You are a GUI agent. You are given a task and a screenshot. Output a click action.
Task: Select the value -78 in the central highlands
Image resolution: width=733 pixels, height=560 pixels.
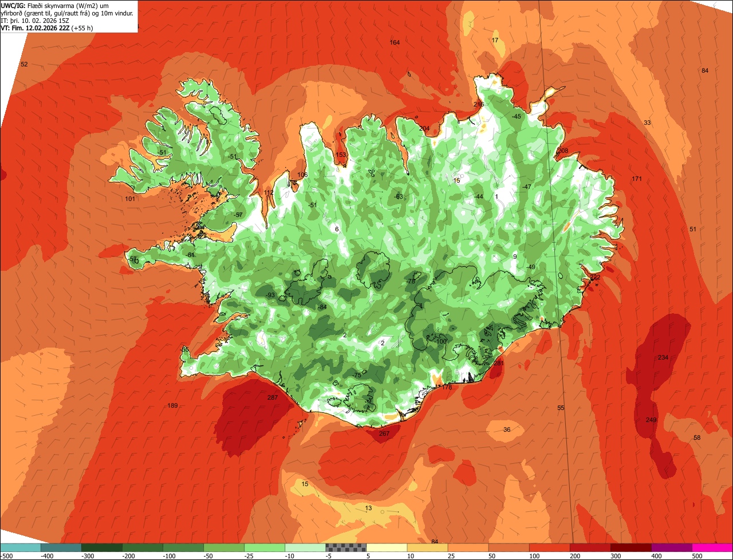click(x=410, y=281)
